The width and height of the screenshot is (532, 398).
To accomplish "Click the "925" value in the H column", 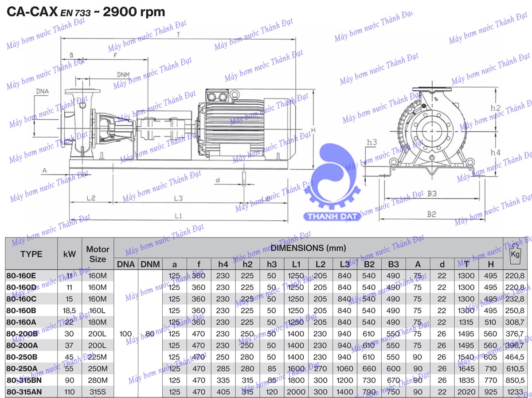I will point(491,392).
